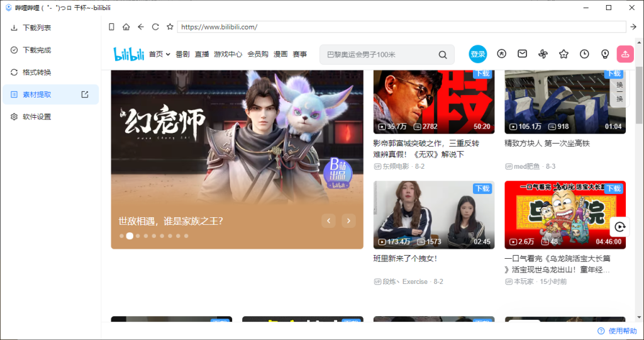Open the 动态 fan-shaped activity icon
This screenshot has height=340, width=644.
click(x=543, y=54)
